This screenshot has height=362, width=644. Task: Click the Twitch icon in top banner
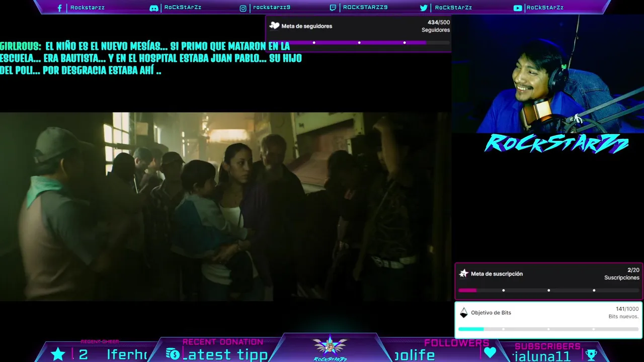[x=333, y=8]
